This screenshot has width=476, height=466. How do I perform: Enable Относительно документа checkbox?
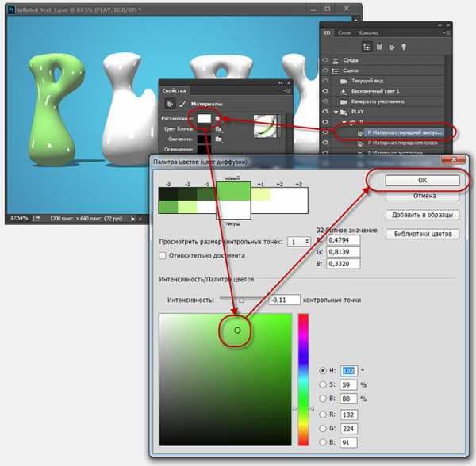163,256
